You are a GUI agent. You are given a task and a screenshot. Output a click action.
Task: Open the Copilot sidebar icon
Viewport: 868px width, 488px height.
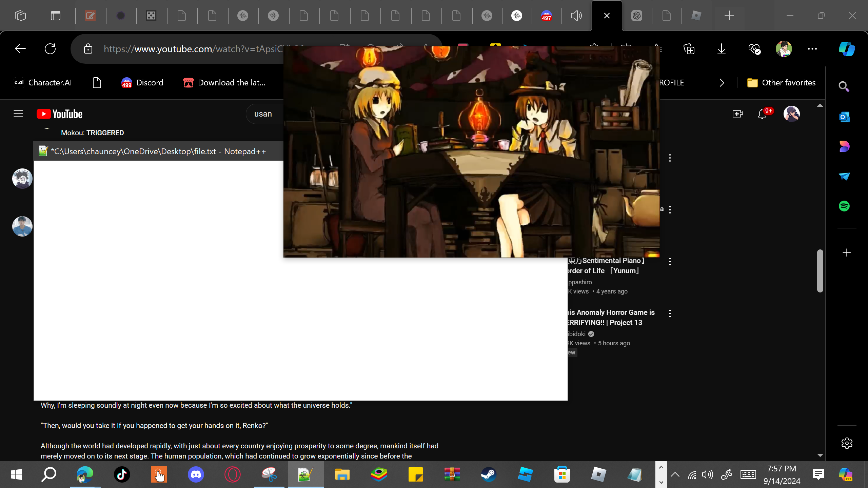tap(847, 49)
